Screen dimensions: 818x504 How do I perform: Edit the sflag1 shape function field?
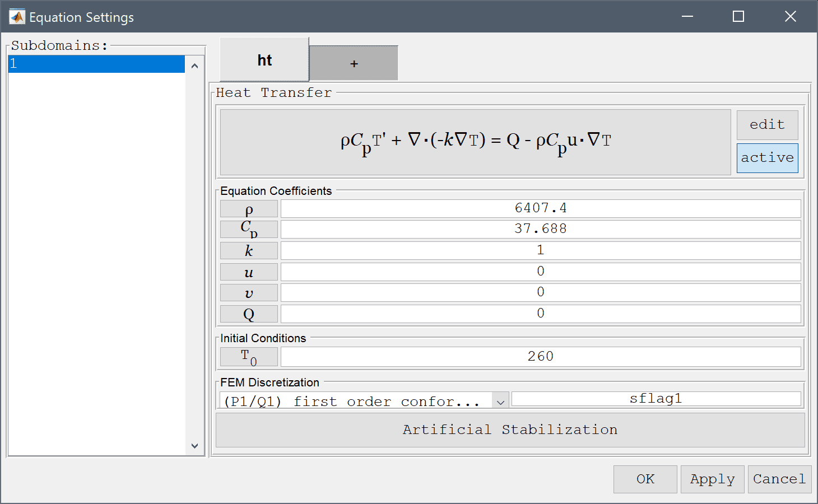pyautogui.click(x=656, y=399)
